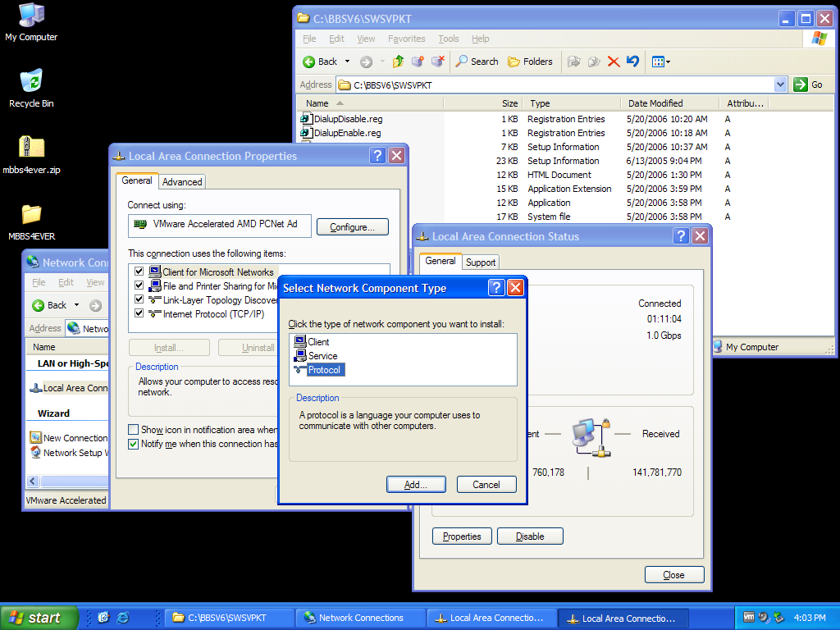Open the Back button history dropdown arrow
Viewport: 840px width, 630px height.
347,62
